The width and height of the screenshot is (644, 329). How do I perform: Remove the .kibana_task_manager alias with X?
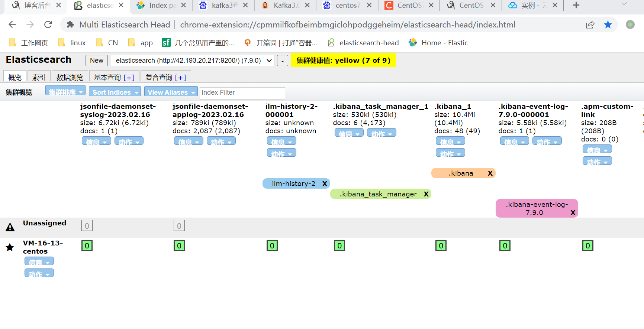[x=426, y=194]
